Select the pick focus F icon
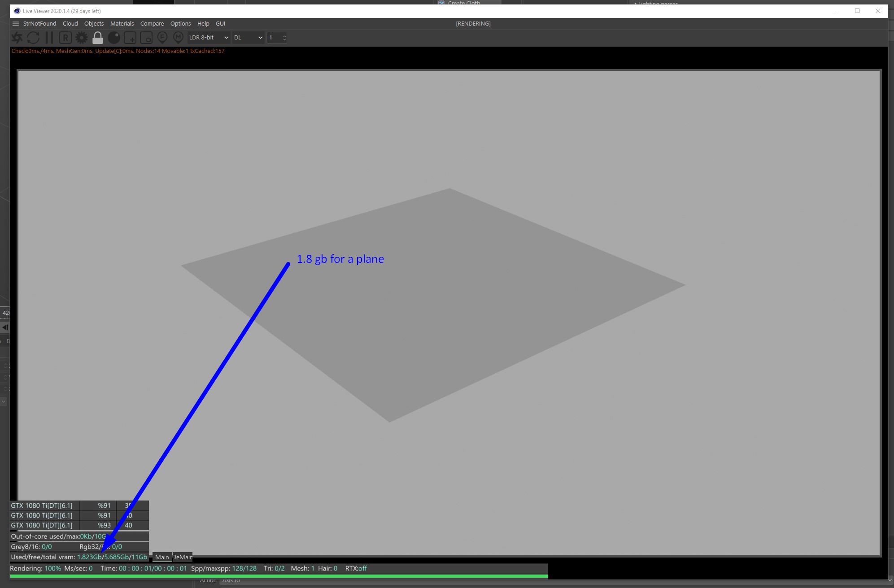 coord(162,38)
